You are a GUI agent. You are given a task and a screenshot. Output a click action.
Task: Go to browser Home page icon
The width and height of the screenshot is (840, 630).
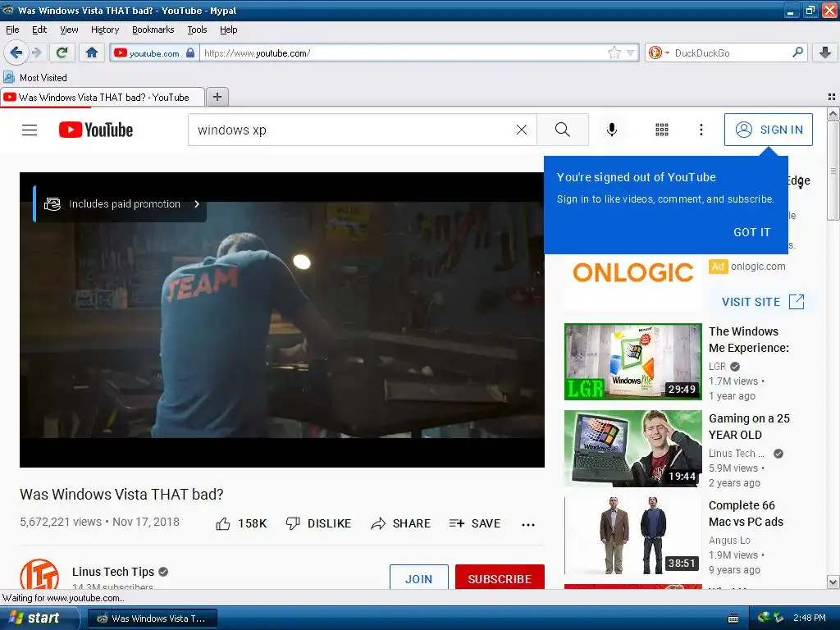pos(92,52)
